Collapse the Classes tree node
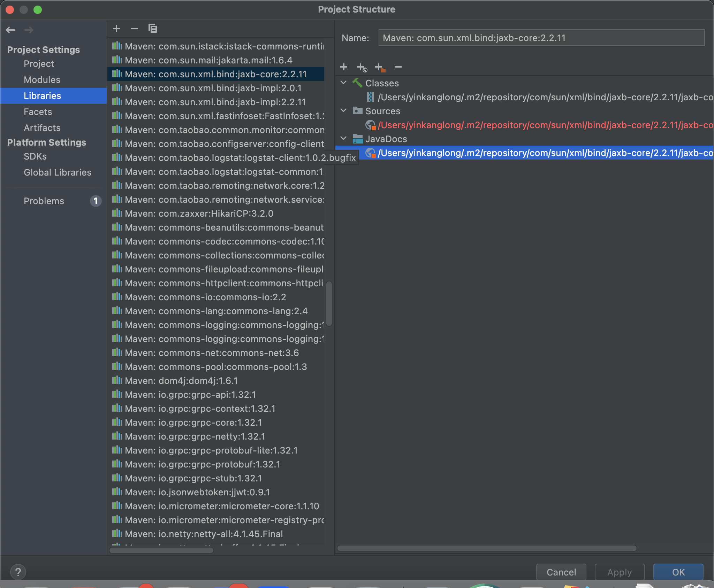 coord(344,83)
